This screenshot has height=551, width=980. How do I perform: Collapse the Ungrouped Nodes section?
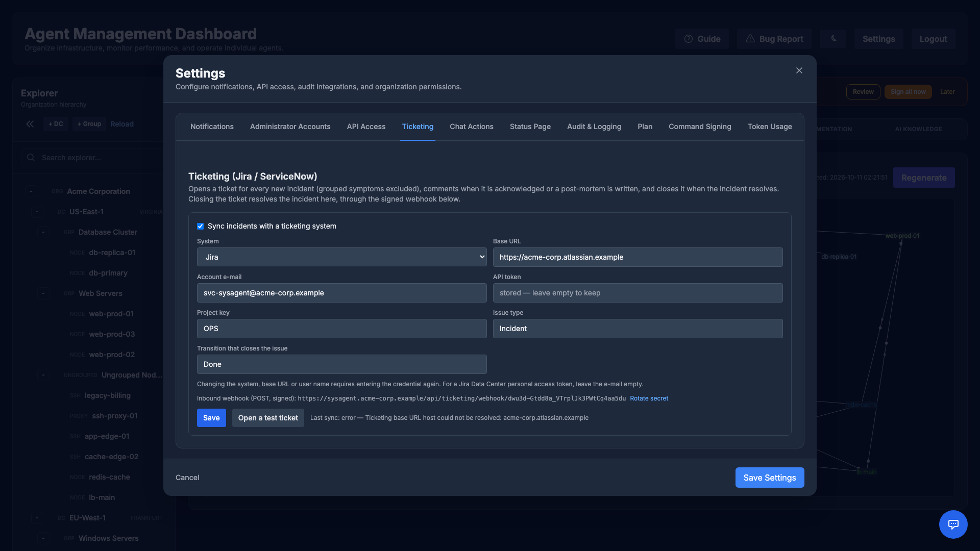tap(43, 375)
